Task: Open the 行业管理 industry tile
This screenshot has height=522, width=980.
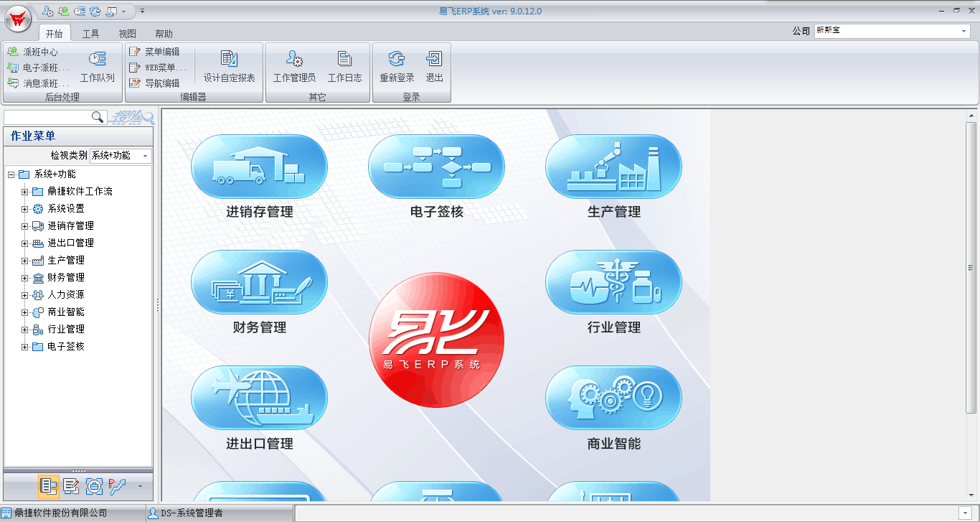Action: point(613,283)
